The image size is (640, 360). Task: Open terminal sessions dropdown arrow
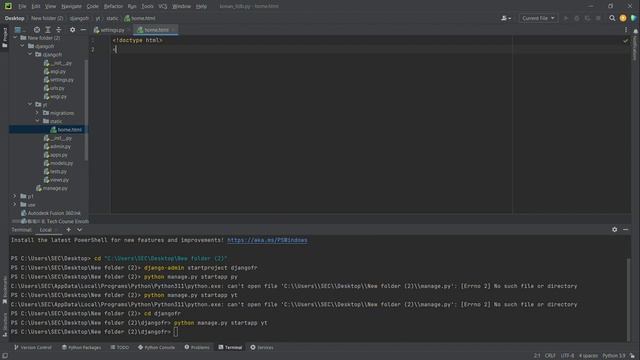79,230
